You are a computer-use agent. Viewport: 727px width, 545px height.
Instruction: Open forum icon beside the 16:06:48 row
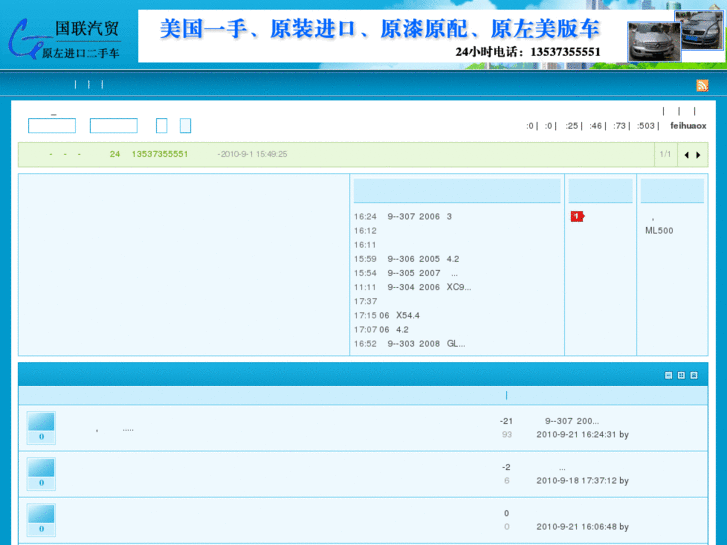click(x=41, y=519)
